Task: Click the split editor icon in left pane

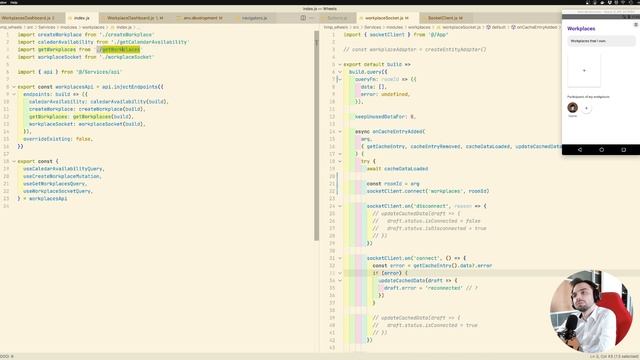Action: pyautogui.click(x=303, y=18)
